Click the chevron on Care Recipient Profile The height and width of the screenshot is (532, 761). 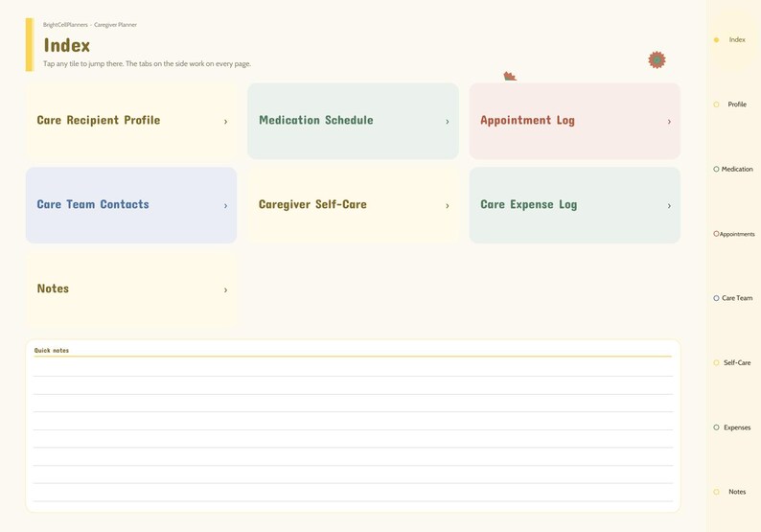click(x=225, y=122)
